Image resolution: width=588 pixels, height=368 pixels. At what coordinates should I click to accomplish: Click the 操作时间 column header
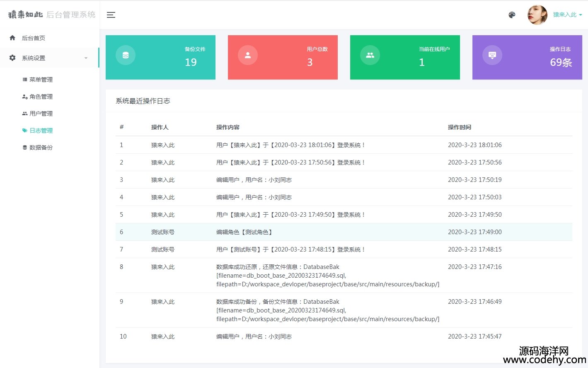pyautogui.click(x=460, y=127)
